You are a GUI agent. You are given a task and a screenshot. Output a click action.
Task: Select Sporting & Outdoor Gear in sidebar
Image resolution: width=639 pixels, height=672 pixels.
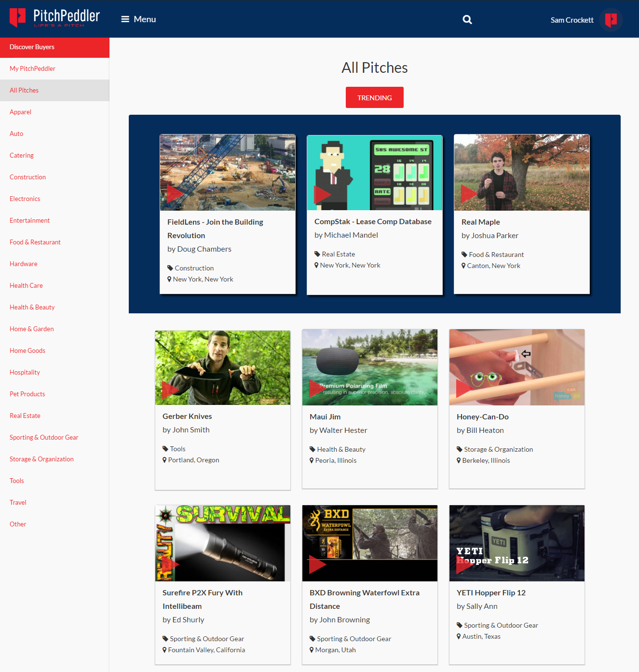(54, 437)
